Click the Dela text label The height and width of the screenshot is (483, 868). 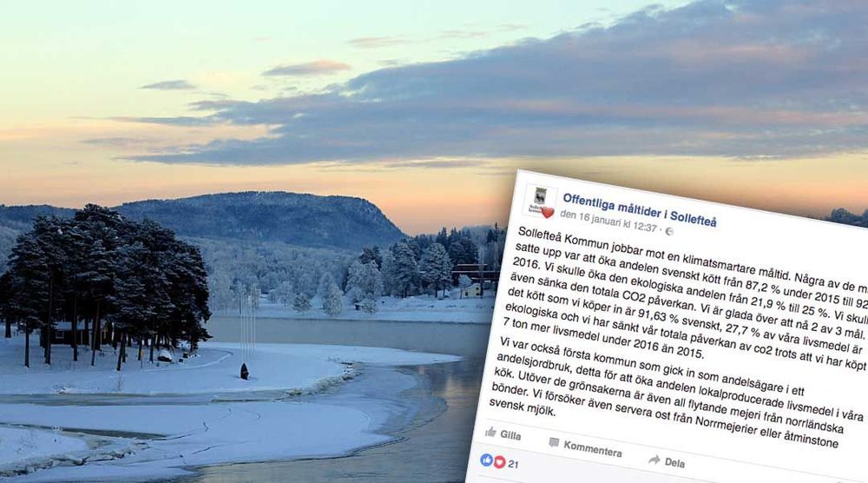[x=674, y=462]
